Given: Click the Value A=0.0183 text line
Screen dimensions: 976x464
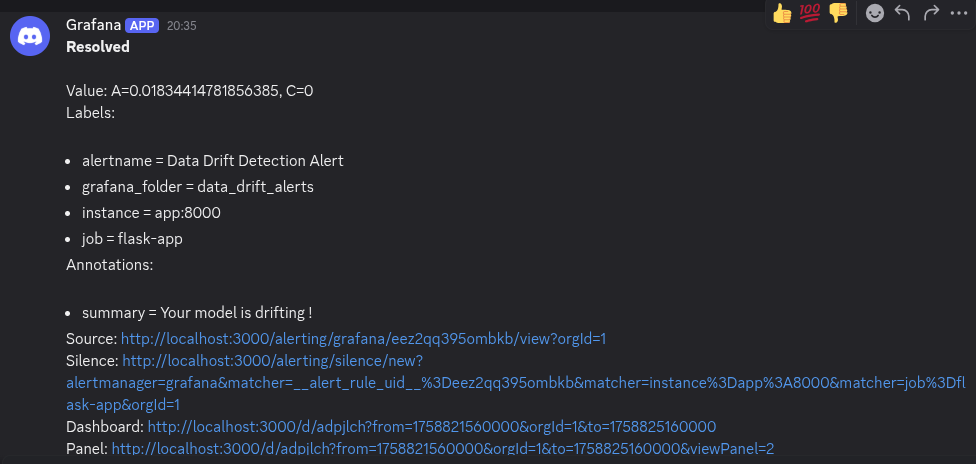Looking at the screenshot, I should pos(190,91).
